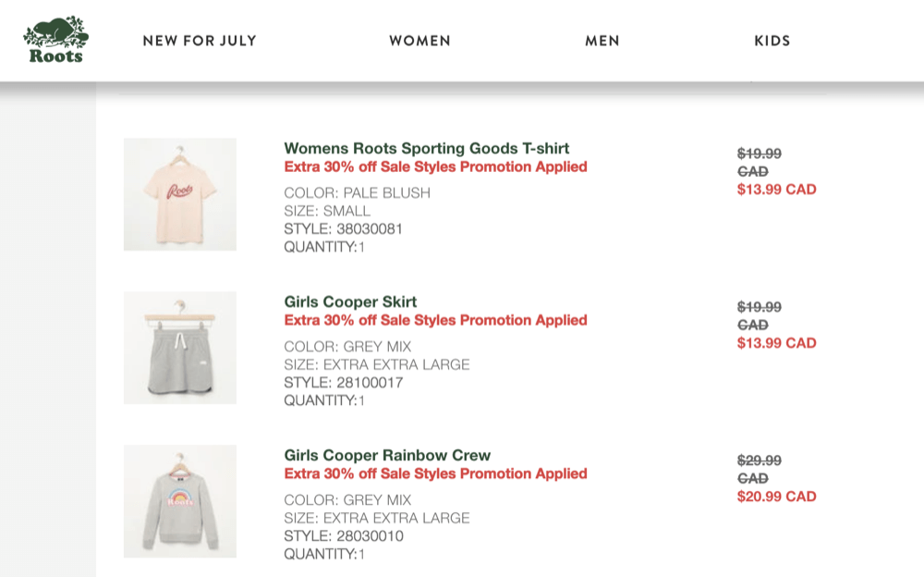This screenshot has height=577, width=924.
Task: Click the Cooper Skirt's $13.99 CAD sale price
Action: [x=776, y=343]
